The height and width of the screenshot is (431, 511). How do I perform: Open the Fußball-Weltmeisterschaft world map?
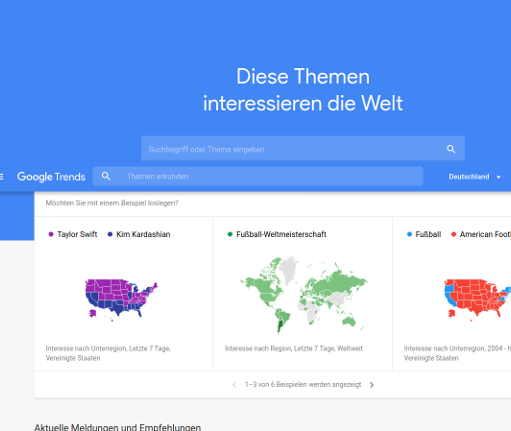303,294
